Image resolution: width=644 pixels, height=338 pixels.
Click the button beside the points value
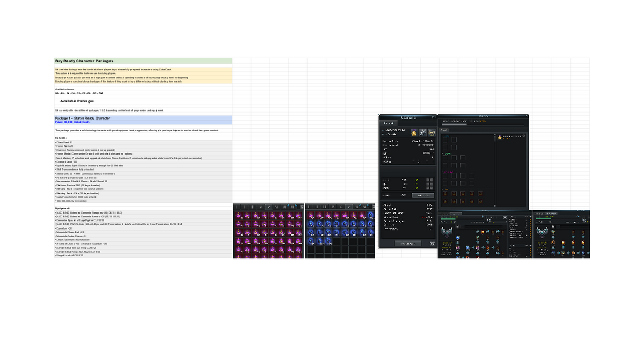(423, 195)
